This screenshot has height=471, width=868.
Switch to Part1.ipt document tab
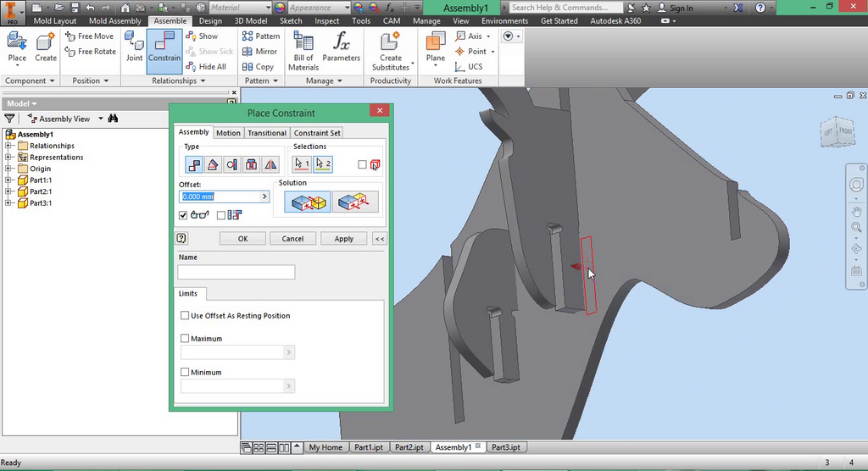369,447
